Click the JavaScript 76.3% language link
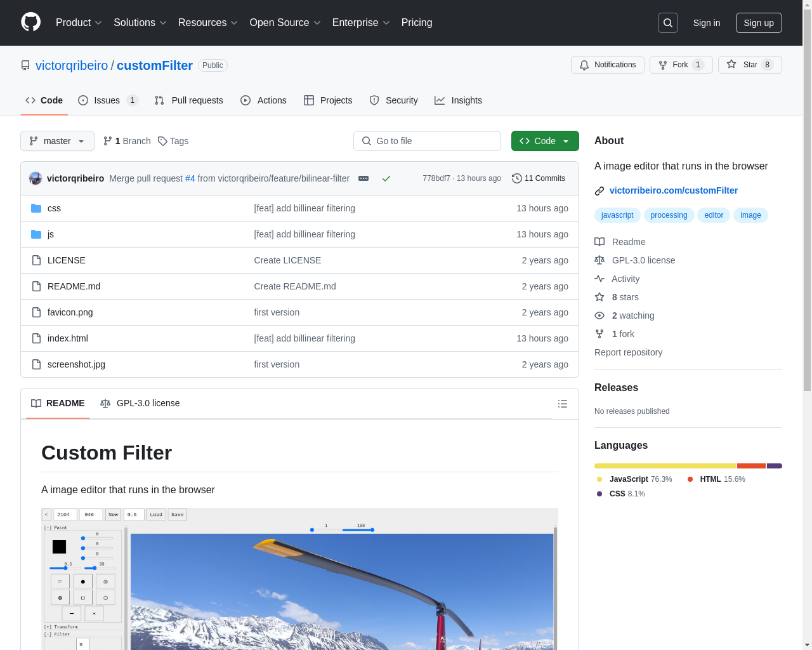 click(634, 479)
